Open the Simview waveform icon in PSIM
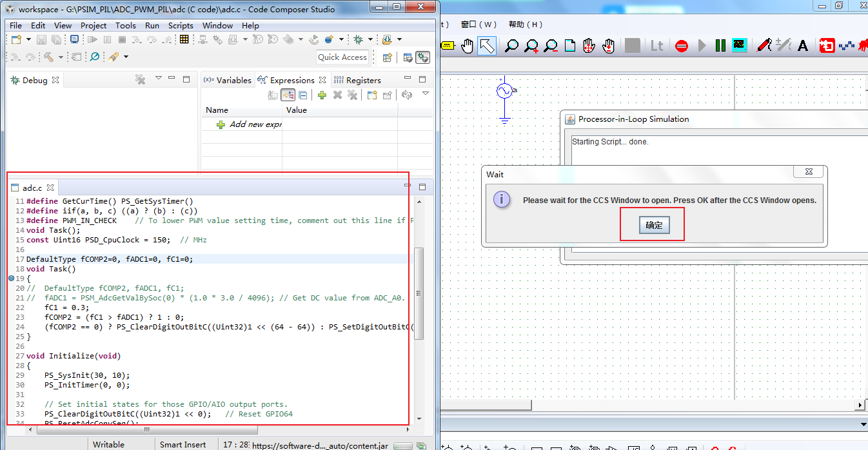868x450 pixels. 739,46
